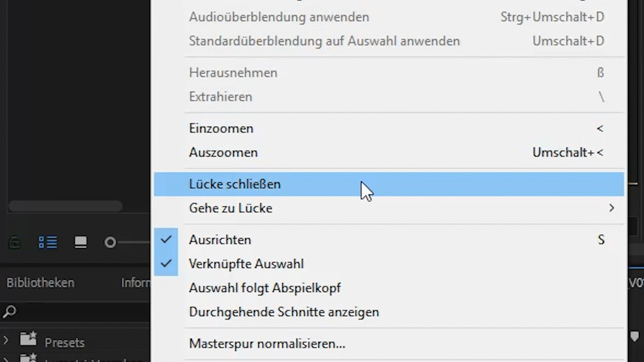Screen dimensions: 644x362
Task: Select the Presets folder icon
Action: 28,339
